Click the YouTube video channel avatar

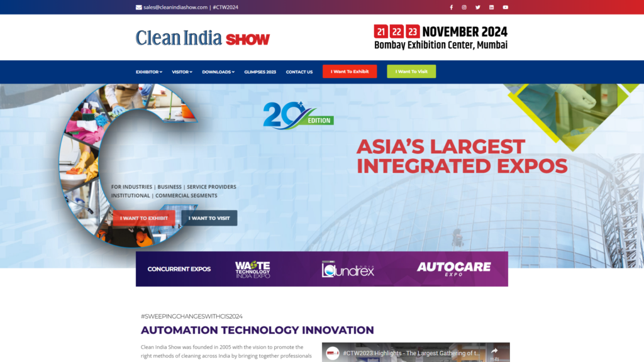[332, 353]
